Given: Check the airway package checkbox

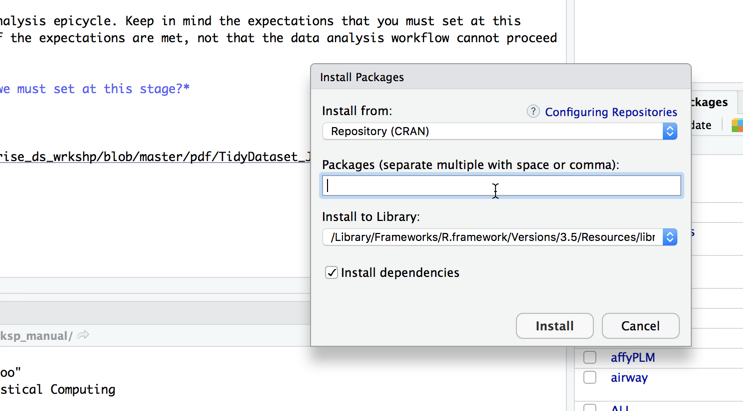Looking at the screenshot, I should tap(590, 378).
